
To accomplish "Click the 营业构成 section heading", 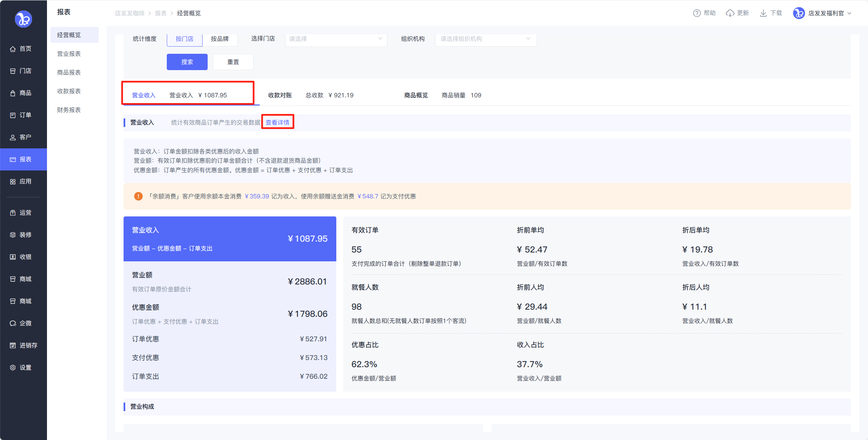I will click(142, 407).
